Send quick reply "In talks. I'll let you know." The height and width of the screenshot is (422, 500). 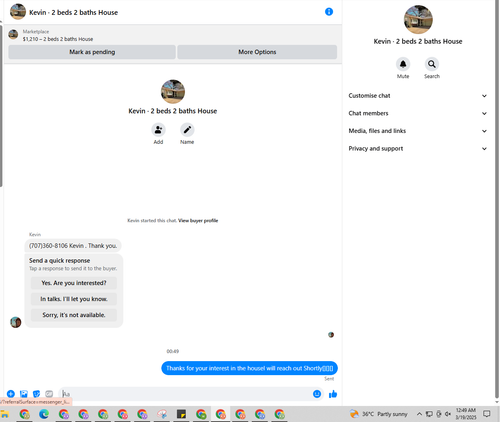[74, 299]
